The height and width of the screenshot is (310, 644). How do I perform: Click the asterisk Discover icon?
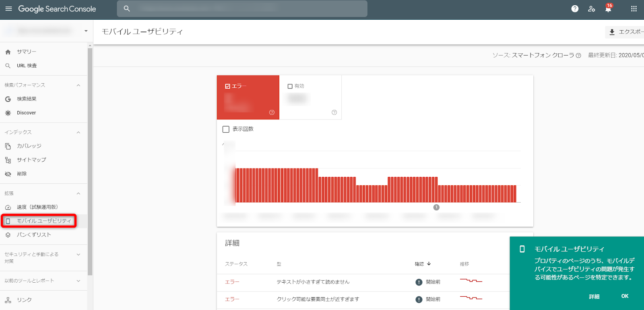[x=8, y=113]
